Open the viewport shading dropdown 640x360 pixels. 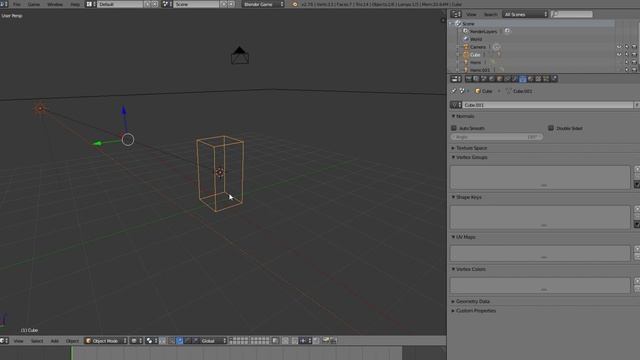136,340
